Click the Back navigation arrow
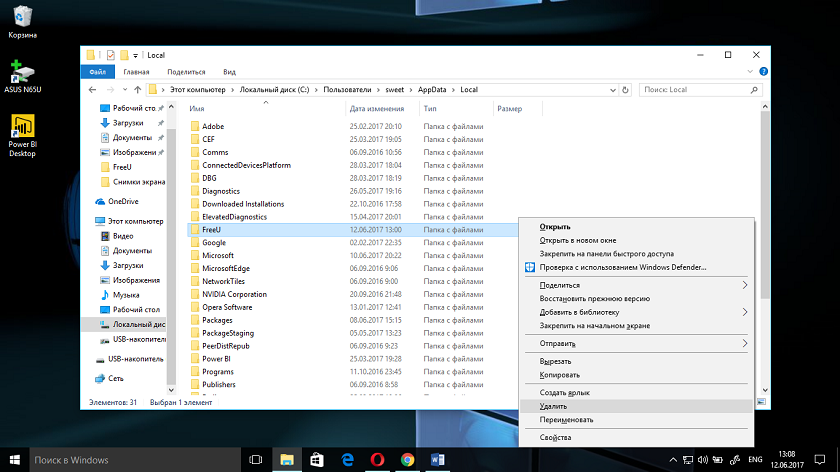Viewport: 840px width, 472px height. pyautogui.click(x=92, y=89)
